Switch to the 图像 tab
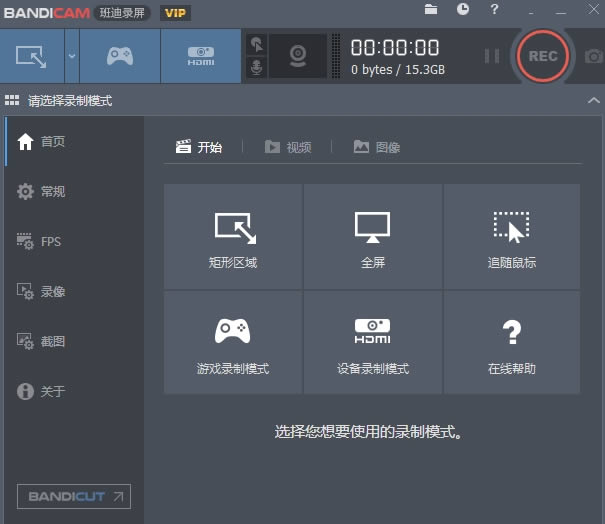605x524 pixels. coord(377,147)
